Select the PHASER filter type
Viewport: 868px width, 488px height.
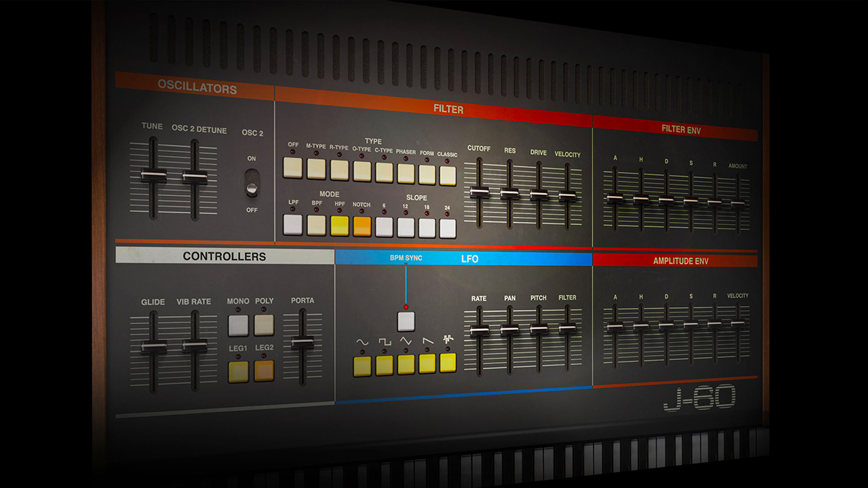[x=406, y=174]
